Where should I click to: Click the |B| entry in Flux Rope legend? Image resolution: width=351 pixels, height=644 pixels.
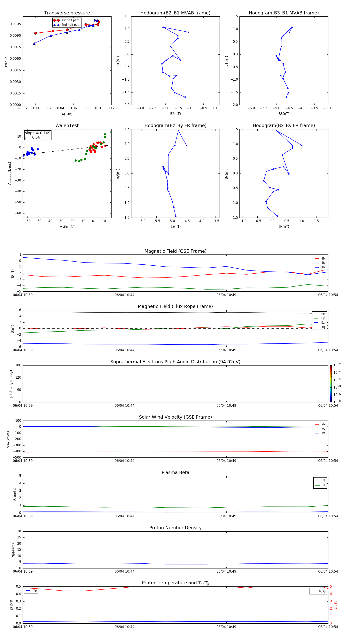(320, 327)
